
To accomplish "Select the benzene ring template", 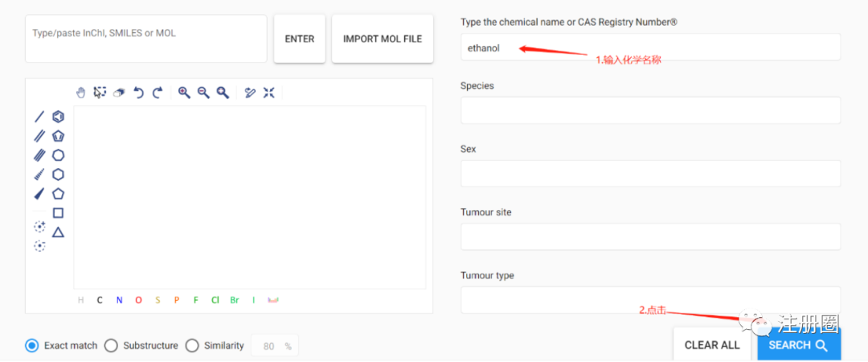I will click(58, 117).
